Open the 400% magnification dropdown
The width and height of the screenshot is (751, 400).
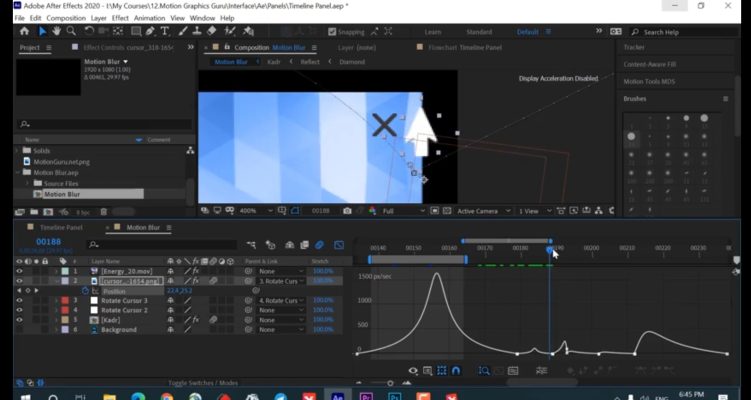[255, 211]
